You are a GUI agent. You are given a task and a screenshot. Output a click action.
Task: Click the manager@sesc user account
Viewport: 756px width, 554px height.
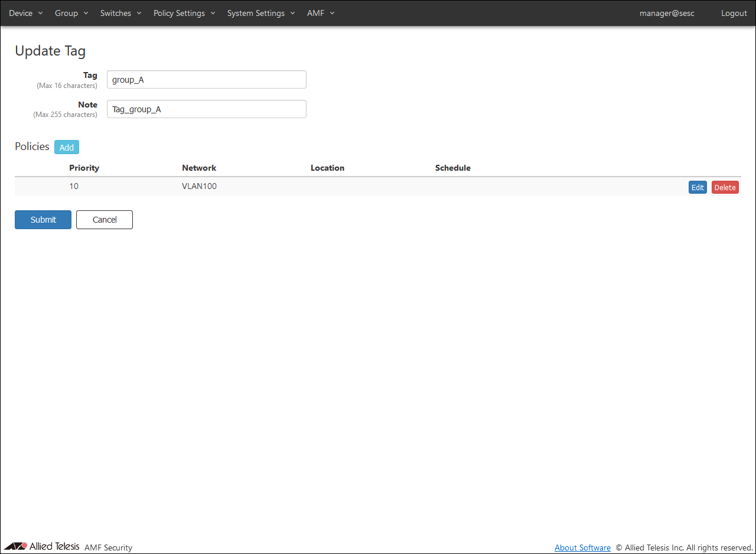[x=667, y=13]
